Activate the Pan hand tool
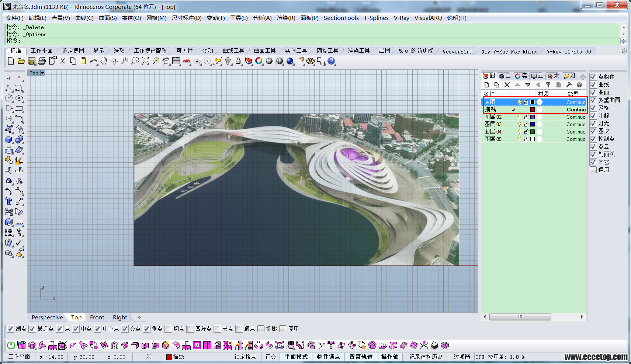Screen dimensions: 631x364 coord(104,61)
